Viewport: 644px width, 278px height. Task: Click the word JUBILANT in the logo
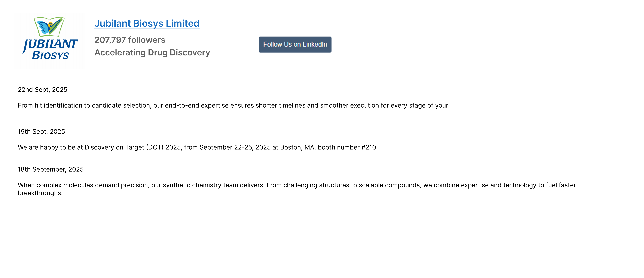coord(50,45)
